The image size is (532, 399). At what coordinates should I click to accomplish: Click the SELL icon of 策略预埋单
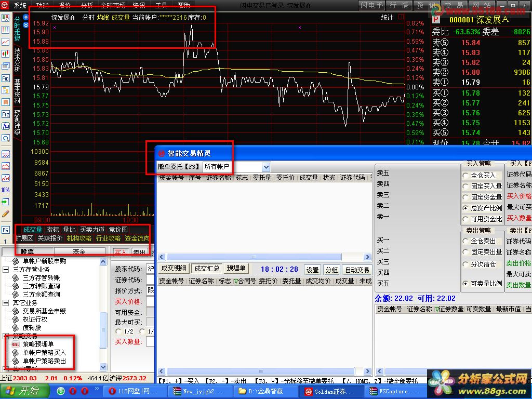pyautogui.click(x=16, y=344)
